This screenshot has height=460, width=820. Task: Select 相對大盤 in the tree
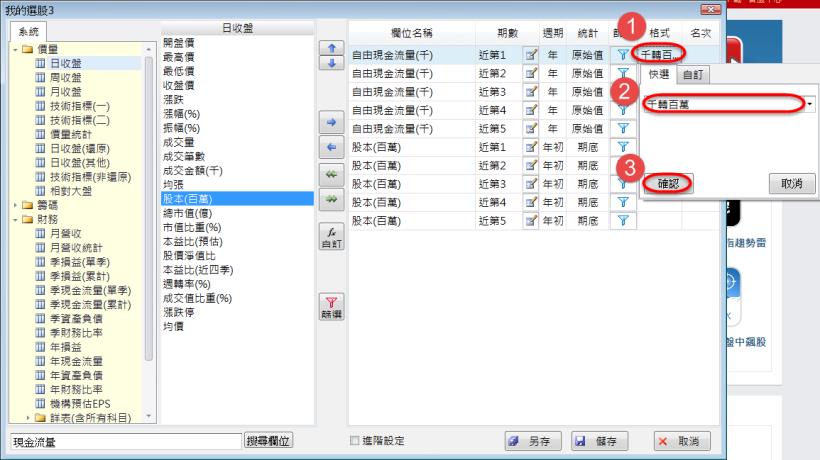click(x=71, y=191)
